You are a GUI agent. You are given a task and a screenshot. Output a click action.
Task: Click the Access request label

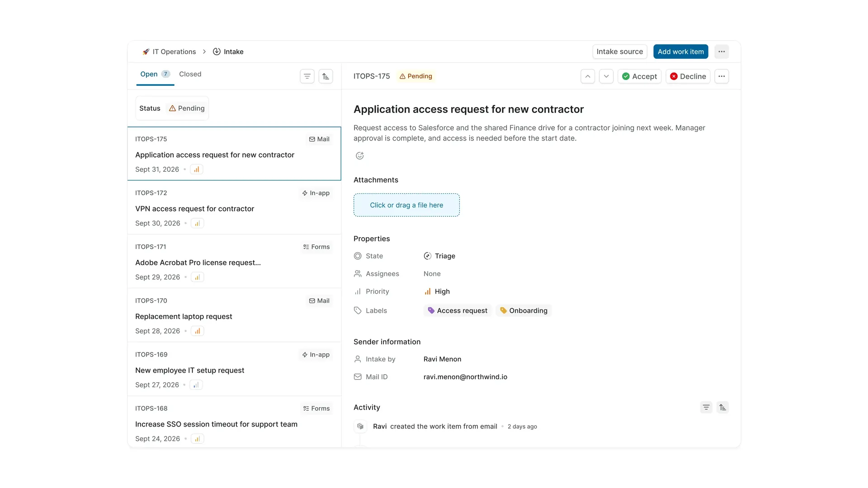[458, 311]
